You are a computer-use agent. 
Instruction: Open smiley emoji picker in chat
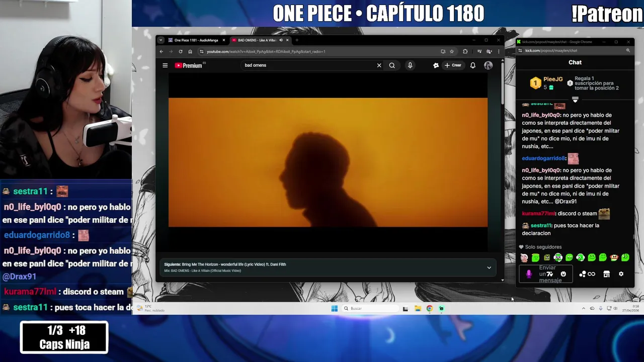(x=563, y=274)
